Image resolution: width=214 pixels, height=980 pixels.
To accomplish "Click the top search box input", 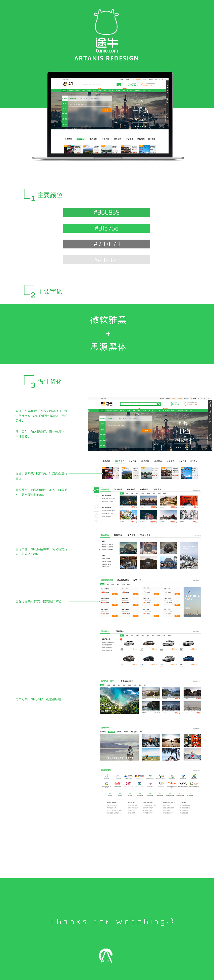I will click(x=138, y=404).
